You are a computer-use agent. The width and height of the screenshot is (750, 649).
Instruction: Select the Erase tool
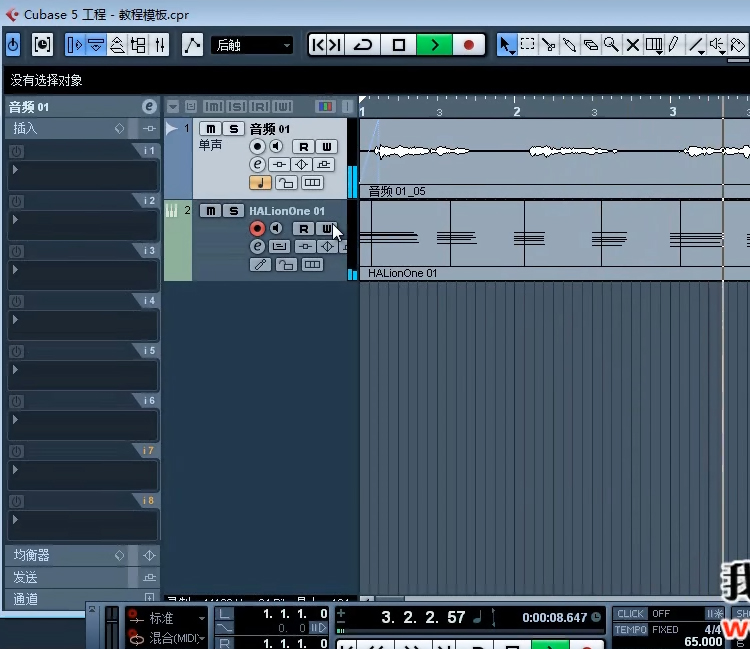point(590,45)
